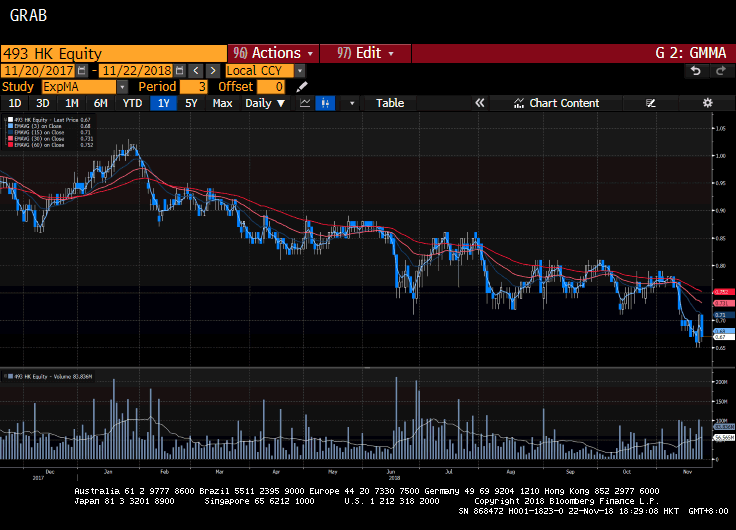This screenshot has height=530, width=736.
Task: Open chart settings gear icon
Action: click(x=707, y=103)
